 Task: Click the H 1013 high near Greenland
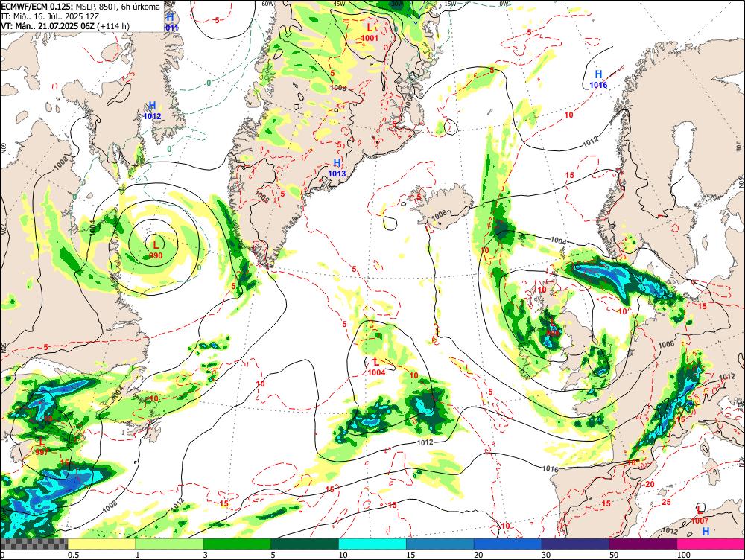pos(337,168)
